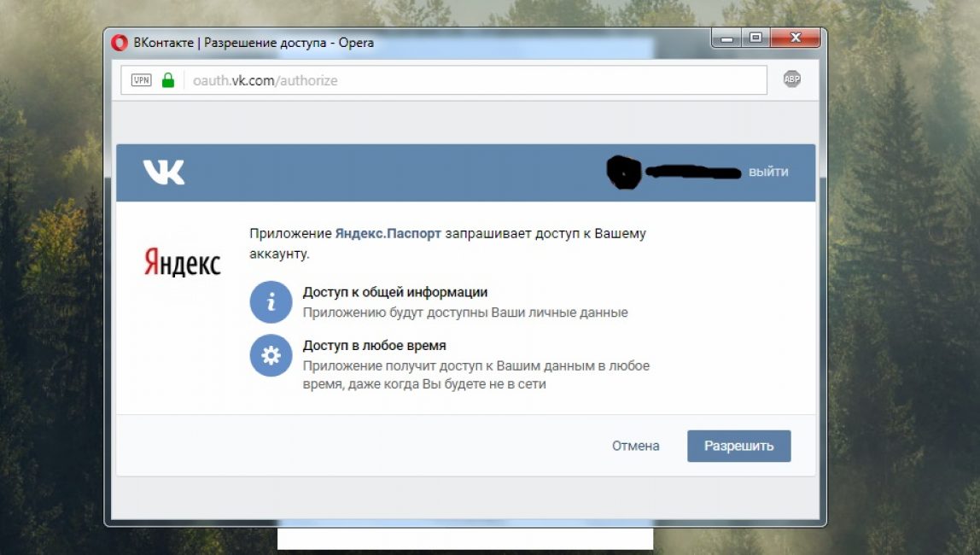Click the Отмена link

point(635,446)
